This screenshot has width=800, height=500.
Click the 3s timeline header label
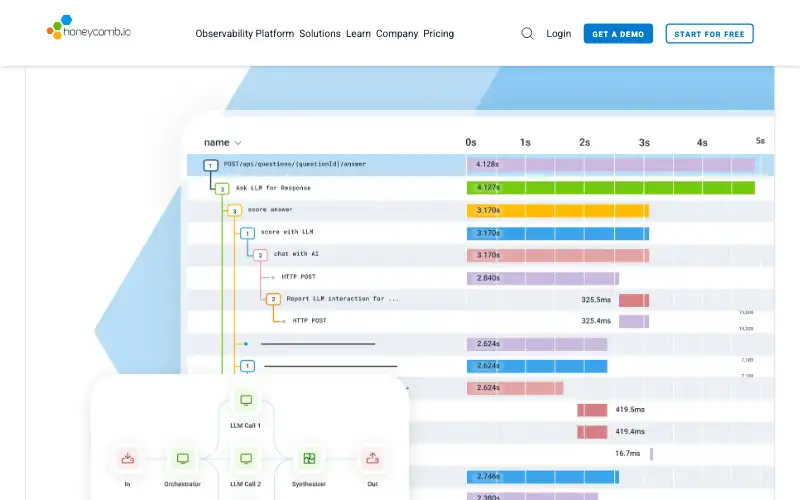tap(644, 143)
